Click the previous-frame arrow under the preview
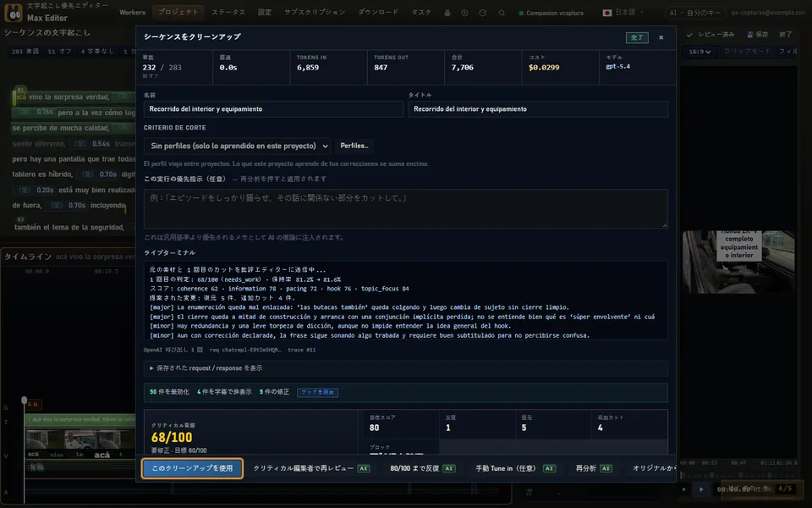The height and width of the screenshot is (508, 812). coord(683,489)
